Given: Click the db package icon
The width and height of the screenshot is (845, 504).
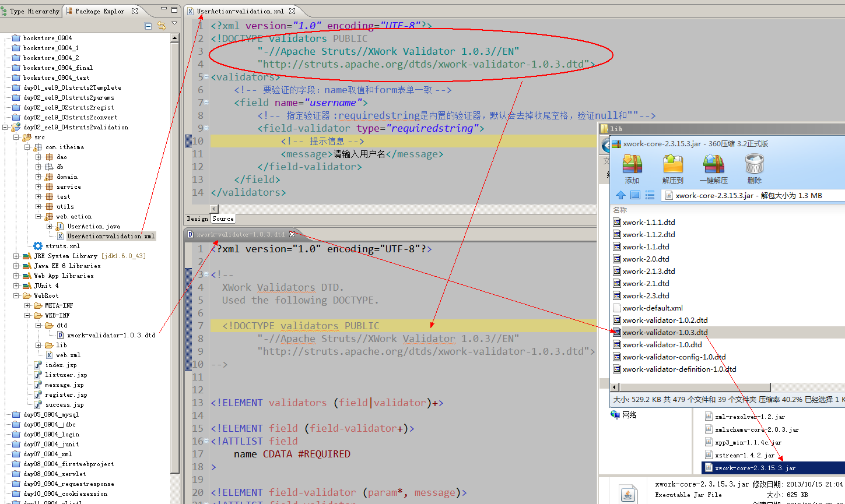Looking at the screenshot, I should tap(49, 167).
